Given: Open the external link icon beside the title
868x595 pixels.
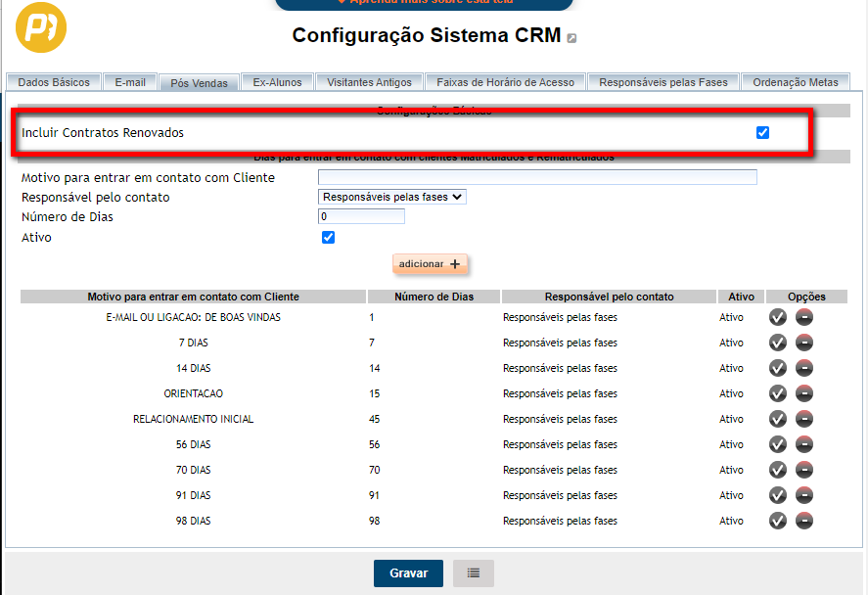Looking at the screenshot, I should (x=572, y=38).
